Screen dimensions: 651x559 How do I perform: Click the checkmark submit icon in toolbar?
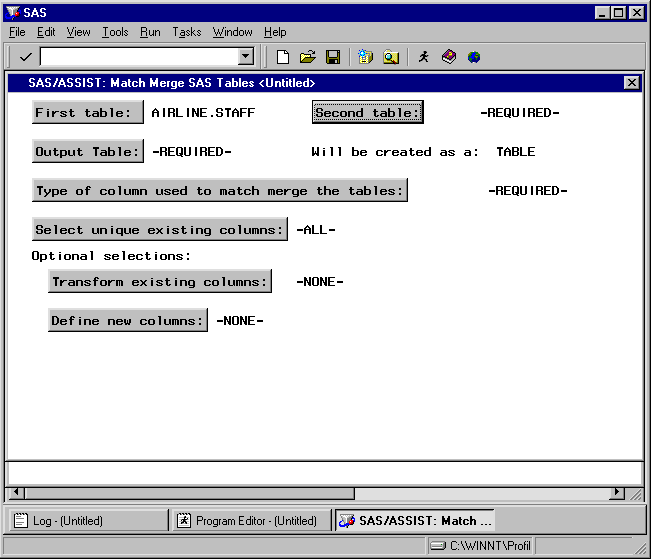tap(25, 57)
